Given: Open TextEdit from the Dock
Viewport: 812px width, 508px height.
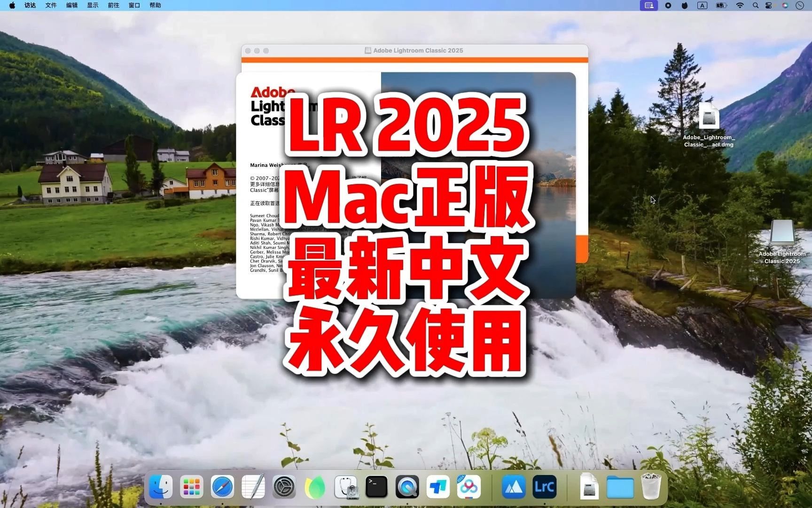Looking at the screenshot, I should (253, 487).
